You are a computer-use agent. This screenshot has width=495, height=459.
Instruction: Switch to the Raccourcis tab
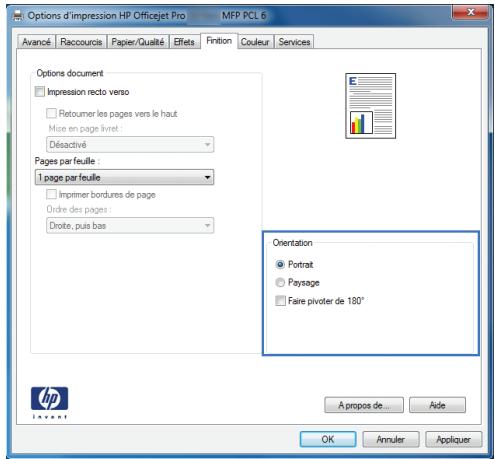[81, 42]
